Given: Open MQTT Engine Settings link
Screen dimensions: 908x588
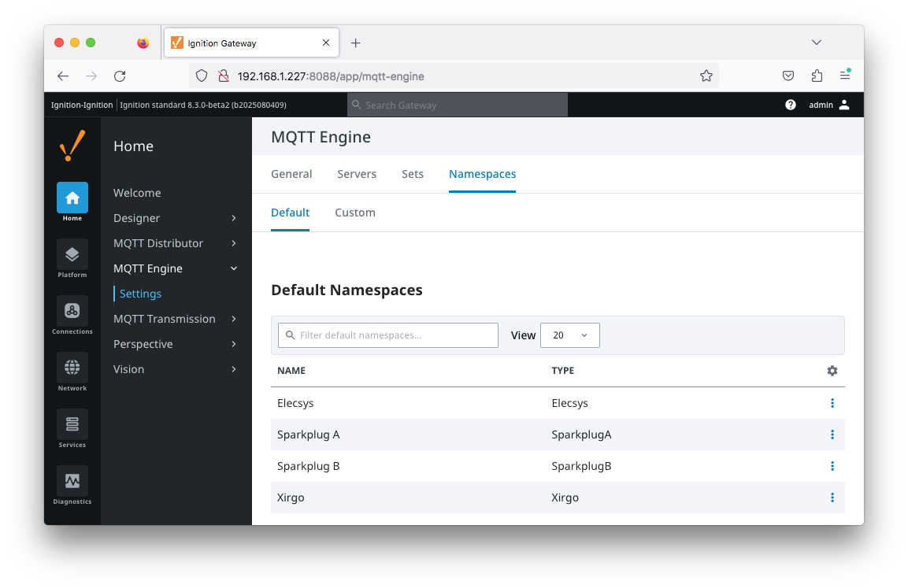Looking at the screenshot, I should point(140,294).
